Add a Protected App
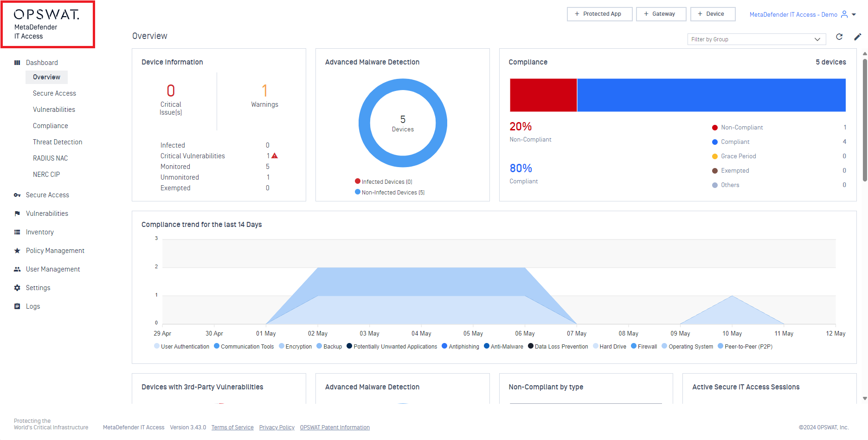This screenshot has height=440, width=868. pos(599,14)
